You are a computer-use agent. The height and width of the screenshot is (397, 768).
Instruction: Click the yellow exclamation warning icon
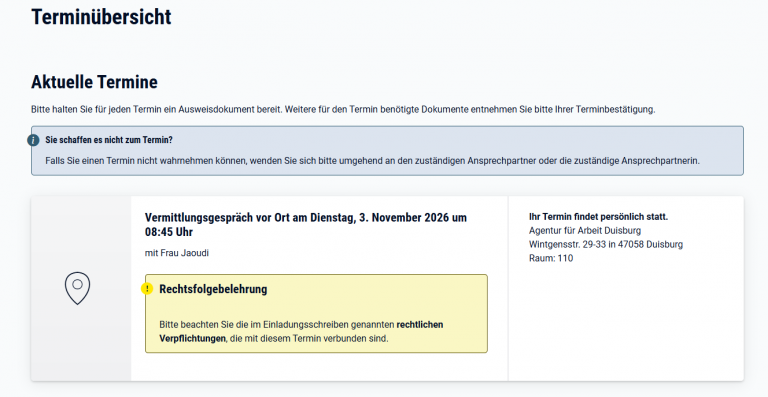(x=147, y=289)
